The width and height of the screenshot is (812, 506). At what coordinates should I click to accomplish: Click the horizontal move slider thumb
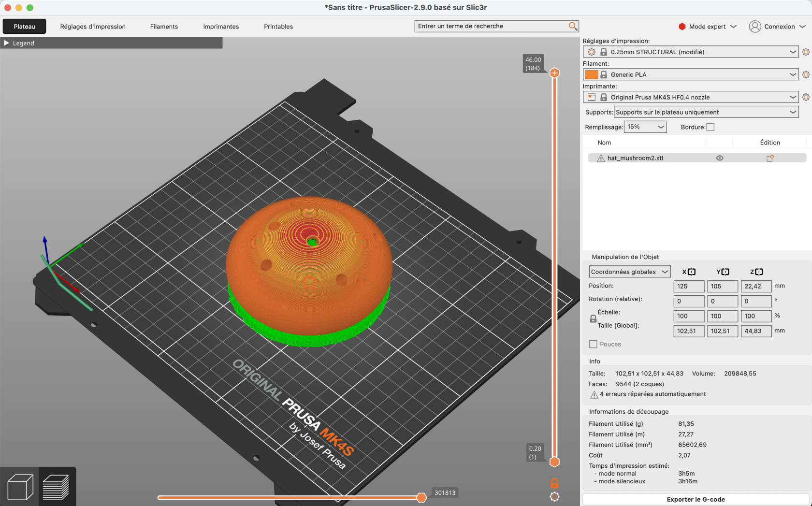coord(421,497)
